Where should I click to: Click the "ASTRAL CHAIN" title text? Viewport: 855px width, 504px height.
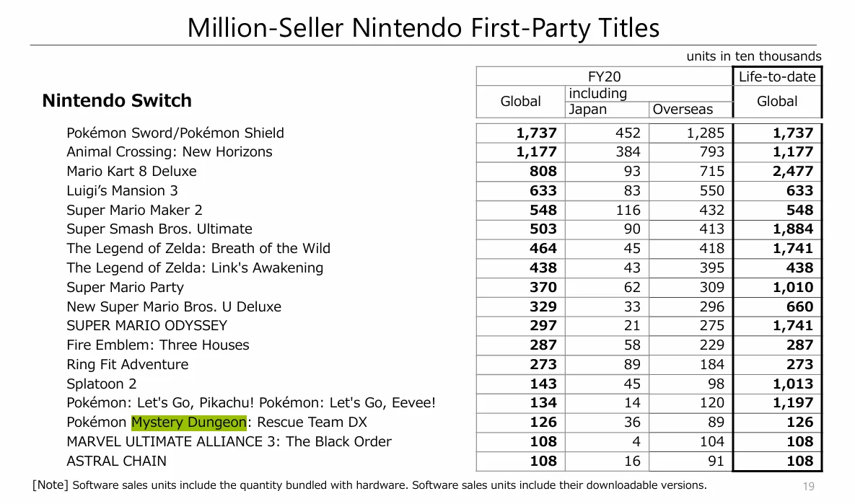[116, 461]
